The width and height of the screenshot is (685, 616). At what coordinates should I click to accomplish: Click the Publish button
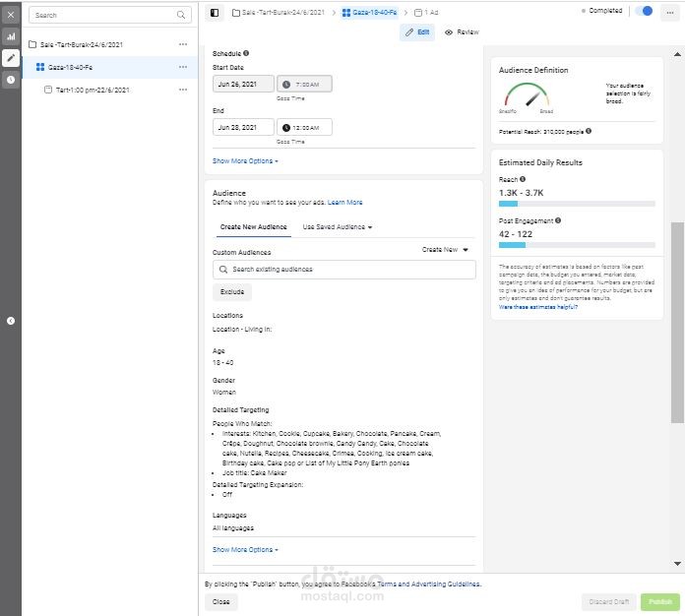[x=659, y=602]
